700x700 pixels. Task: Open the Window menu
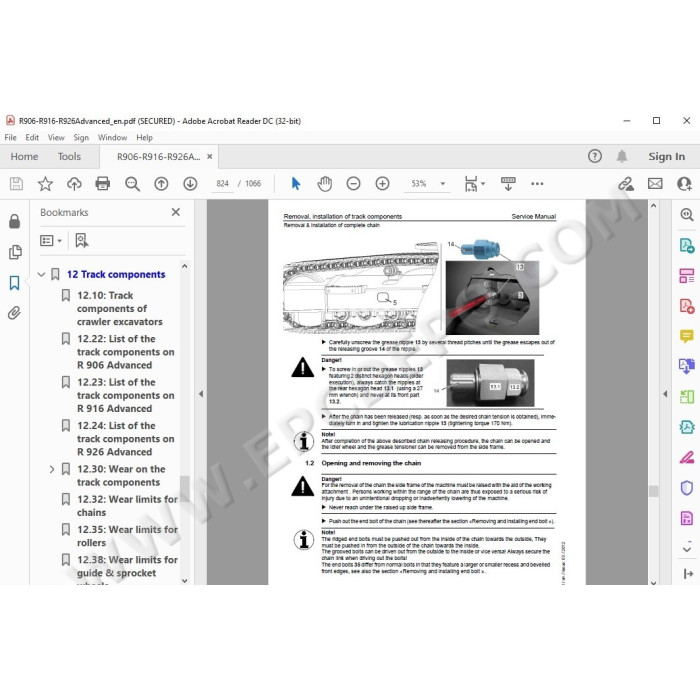click(x=112, y=138)
